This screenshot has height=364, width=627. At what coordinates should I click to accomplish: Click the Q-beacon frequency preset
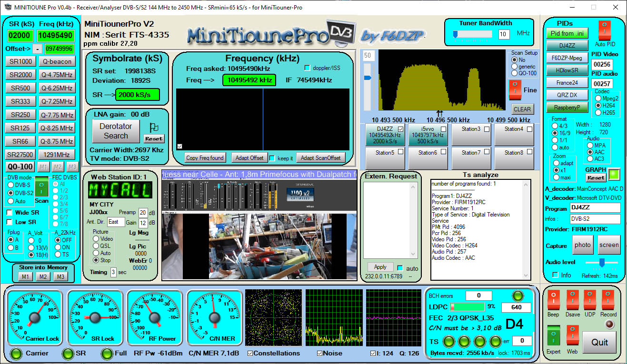tap(57, 61)
